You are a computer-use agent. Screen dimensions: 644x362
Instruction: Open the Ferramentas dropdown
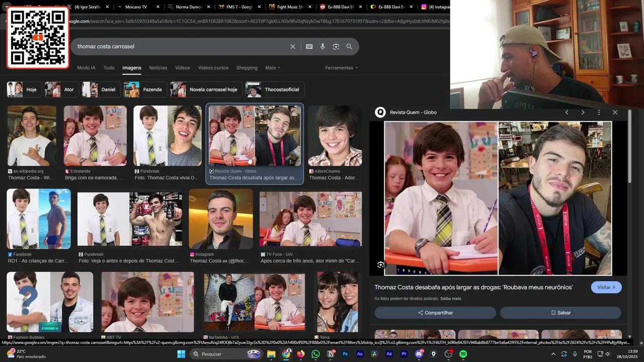342,68
